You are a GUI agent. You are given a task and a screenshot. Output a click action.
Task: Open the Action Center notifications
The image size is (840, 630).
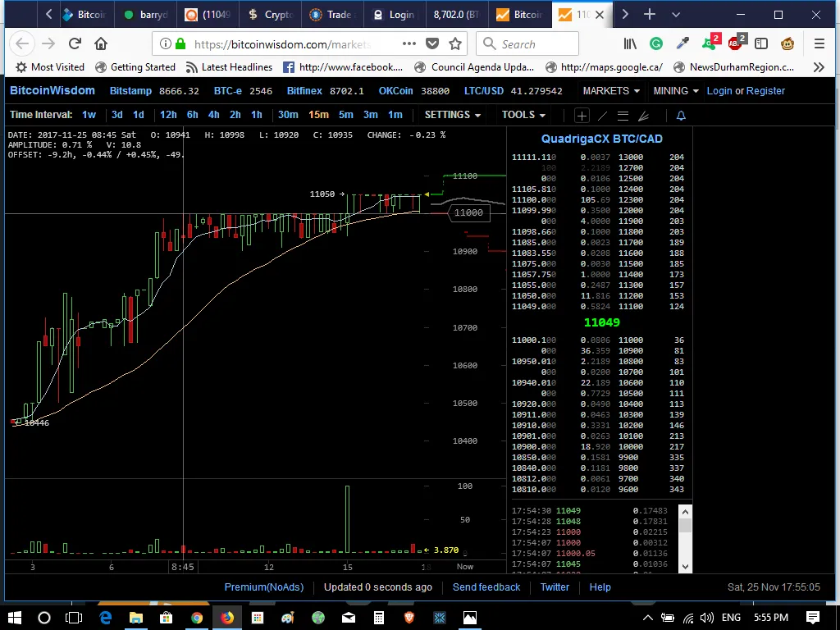point(813,618)
